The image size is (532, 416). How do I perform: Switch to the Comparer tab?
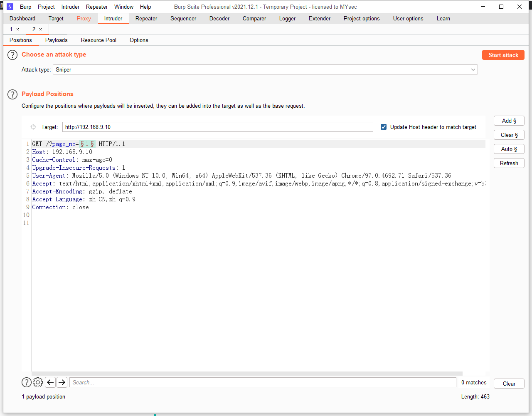254,18
